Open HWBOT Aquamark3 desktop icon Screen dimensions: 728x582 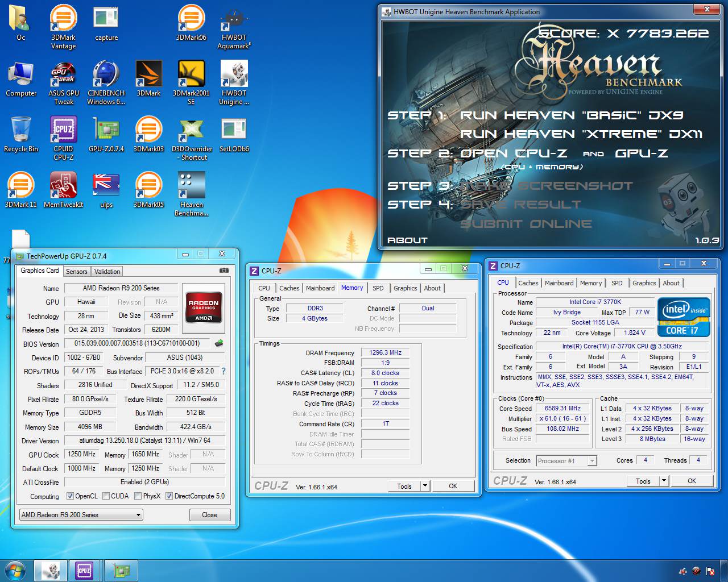click(234, 27)
